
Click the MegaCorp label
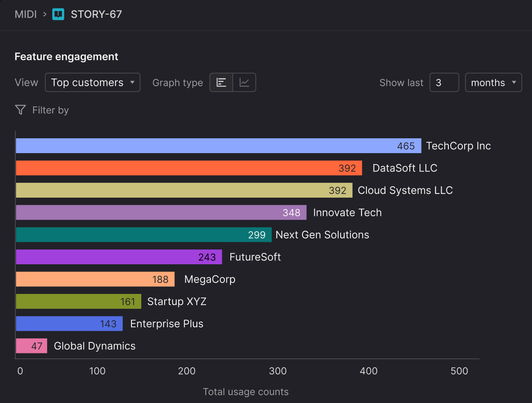210,279
